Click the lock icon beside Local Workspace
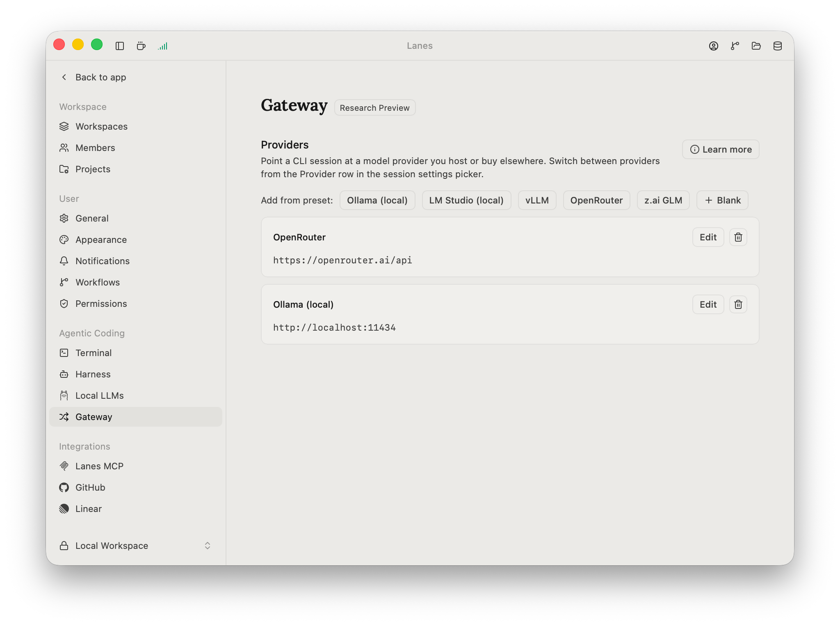Screen dimensions: 840x626 (x=64, y=546)
